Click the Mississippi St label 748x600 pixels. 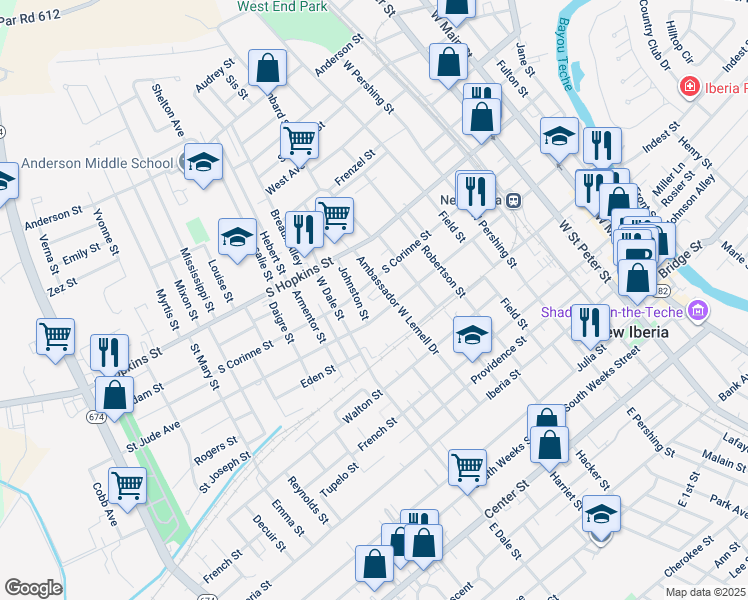[x=197, y=280]
